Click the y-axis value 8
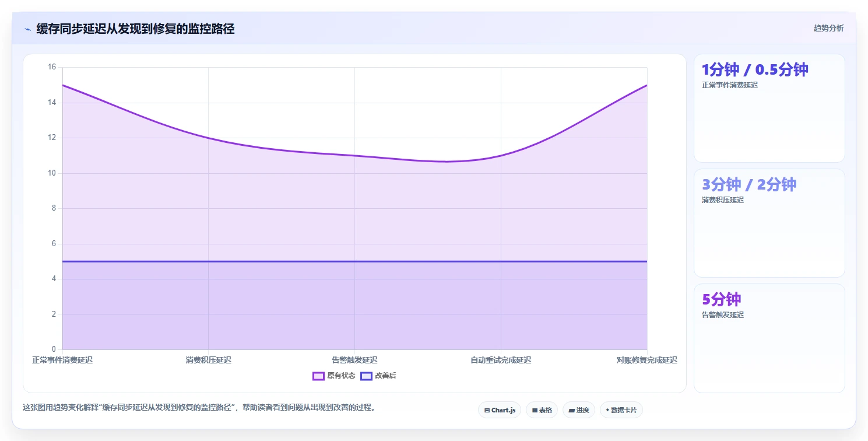 click(x=54, y=208)
